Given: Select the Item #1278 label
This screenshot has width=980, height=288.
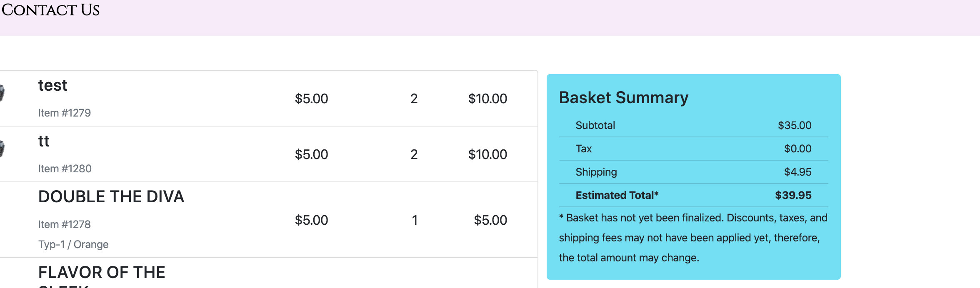Looking at the screenshot, I should tap(65, 224).
